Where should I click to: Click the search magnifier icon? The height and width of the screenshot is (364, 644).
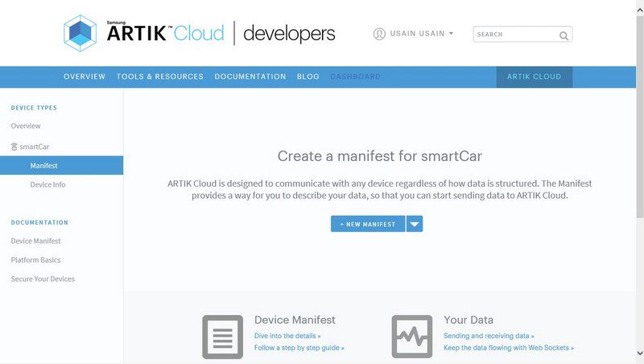click(x=564, y=35)
